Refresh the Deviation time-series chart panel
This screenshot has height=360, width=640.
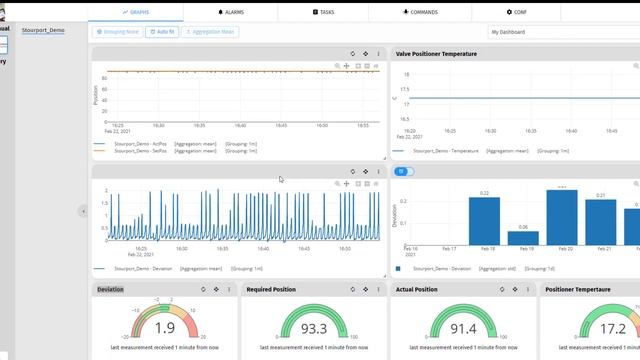pyautogui.click(x=353, y=172)
